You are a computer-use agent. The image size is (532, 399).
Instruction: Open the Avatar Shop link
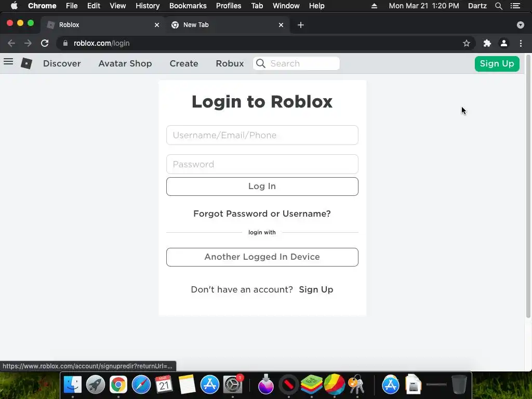(x=125, y=63)
